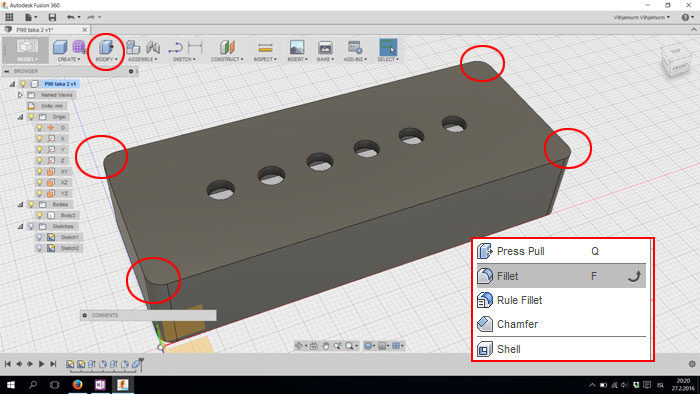This screenshot has height=394, width=700.
Task: Select the Create box tool icon
Action: 60,47
